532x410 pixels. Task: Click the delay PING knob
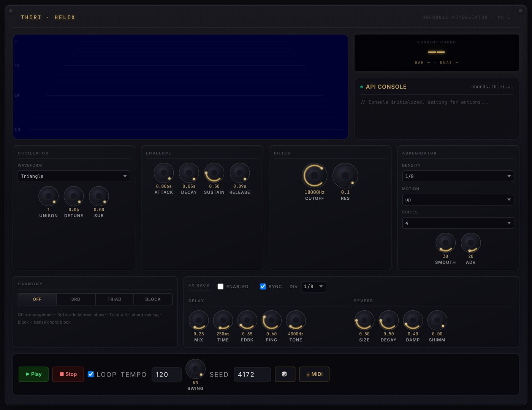coord(271,321)
